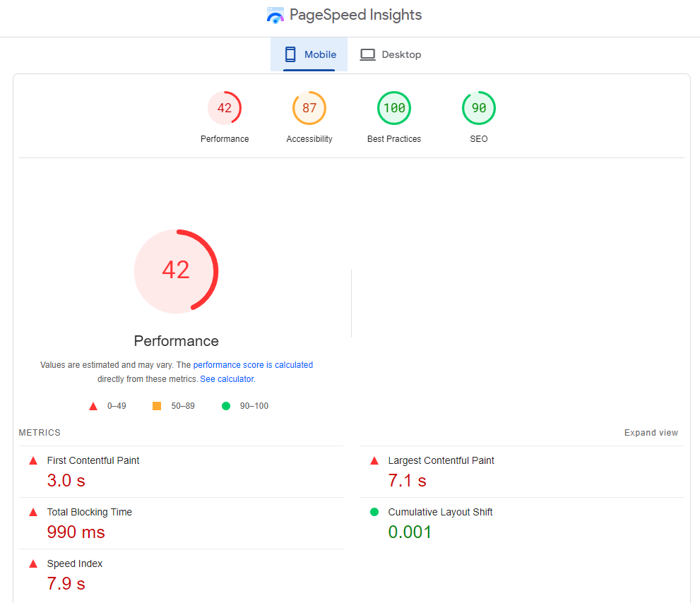Select the Performance label under the small 42 gauge
This screenshot has height=603, width=700.
point(225,139)
